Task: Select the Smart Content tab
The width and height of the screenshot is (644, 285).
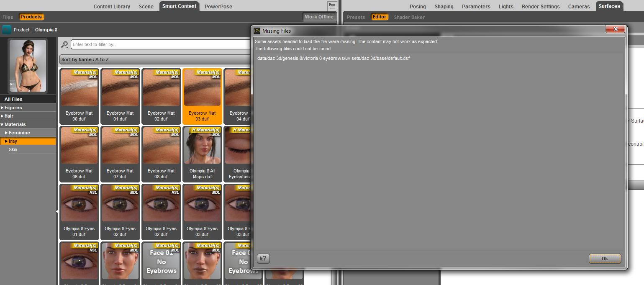Action: pos(179,6)
